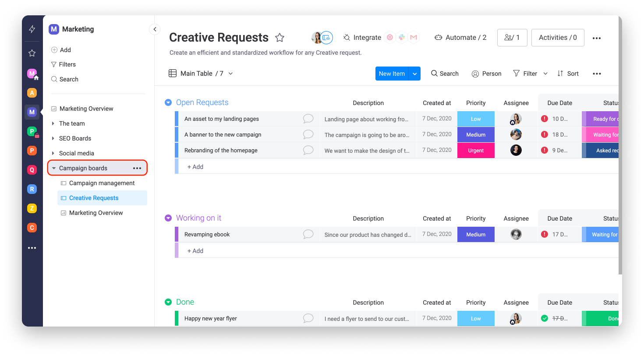
Task: Open board options ellipsis in header
Action: 597,38
